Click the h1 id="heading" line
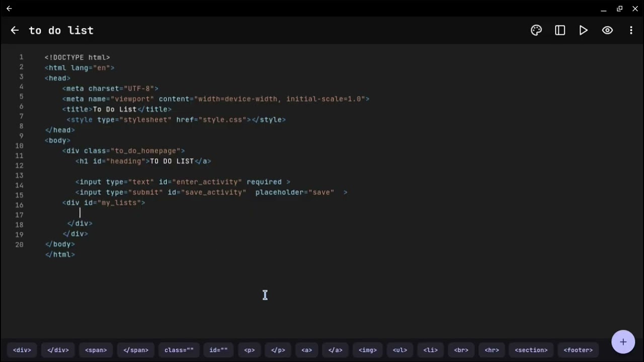 [143, 161]
